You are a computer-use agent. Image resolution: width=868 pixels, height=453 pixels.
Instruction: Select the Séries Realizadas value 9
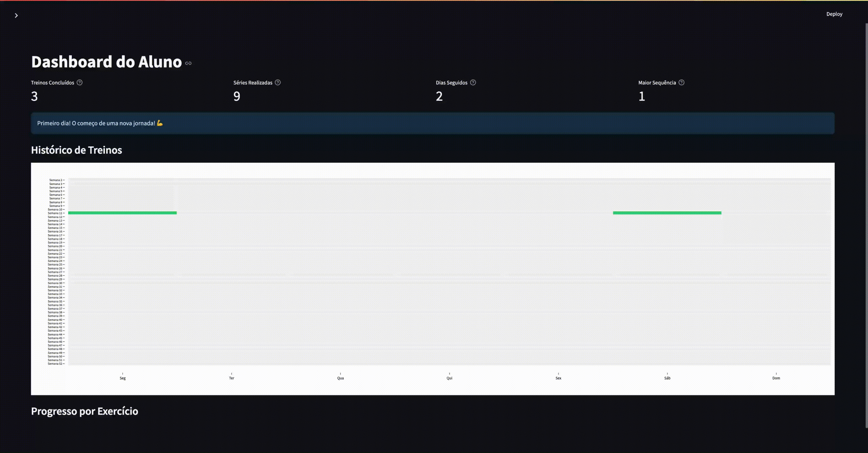click(x=237, y=96)
